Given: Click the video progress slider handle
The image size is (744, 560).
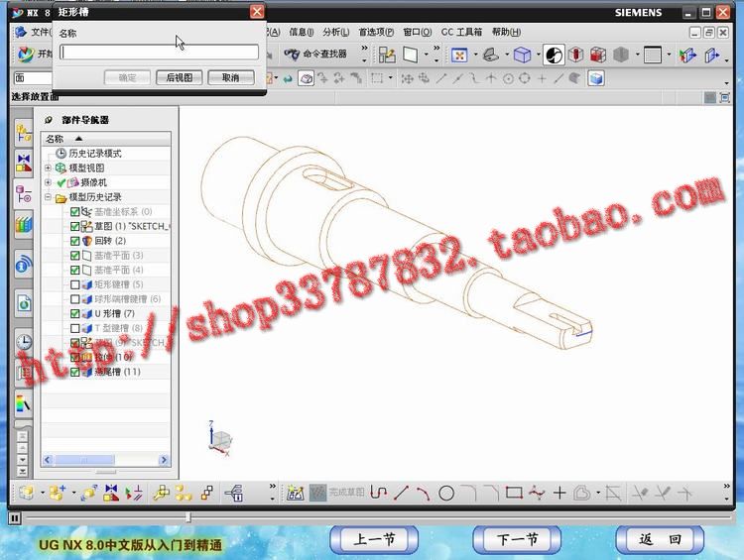Looking at the screenshot, I should [188, 516].
